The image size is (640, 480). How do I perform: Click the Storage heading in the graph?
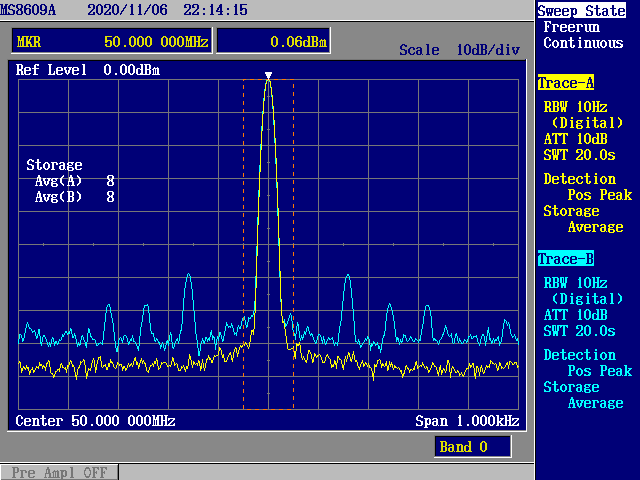click(54, 165)
